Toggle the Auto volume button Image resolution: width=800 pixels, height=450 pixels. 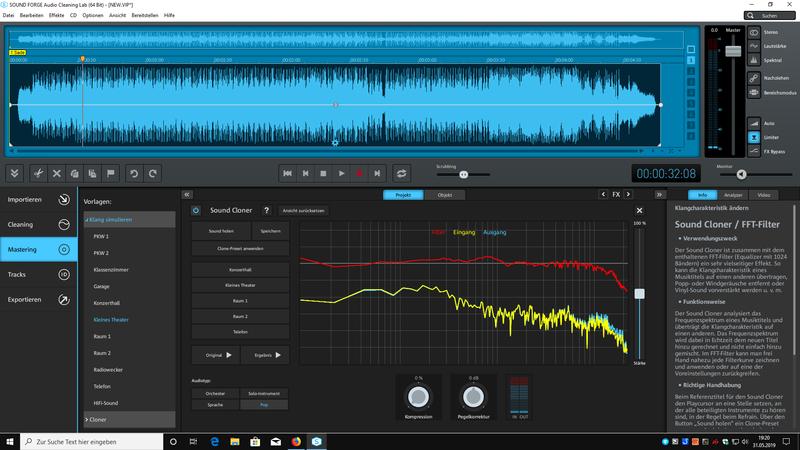tap(754, 123)
